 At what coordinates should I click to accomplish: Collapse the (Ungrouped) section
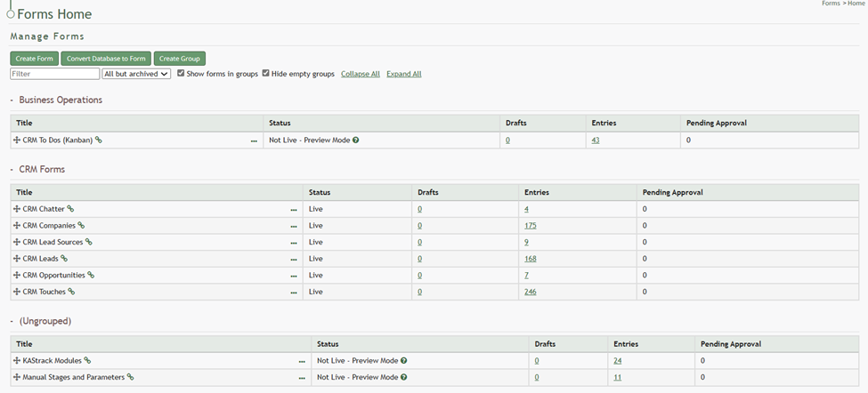click(12, 321)
